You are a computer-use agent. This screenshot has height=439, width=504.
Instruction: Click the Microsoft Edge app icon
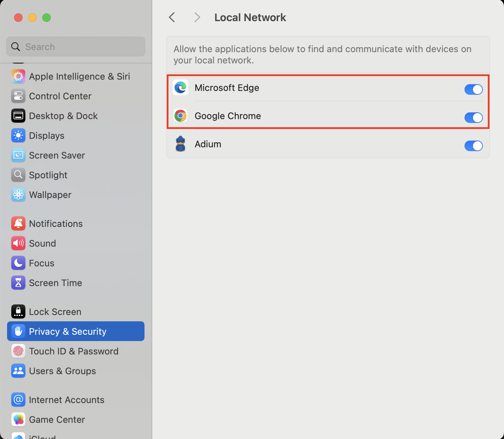point(180,88)
